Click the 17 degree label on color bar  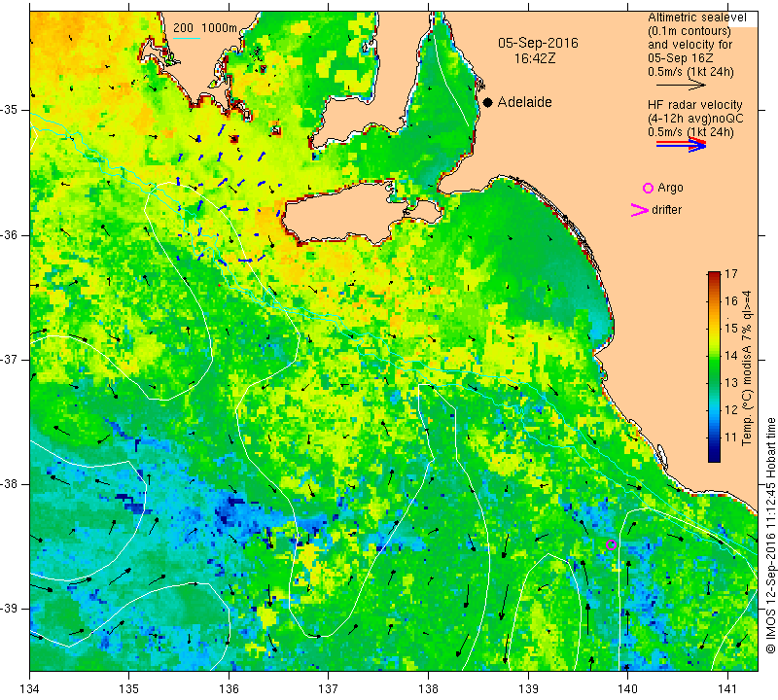pos(731,273)
